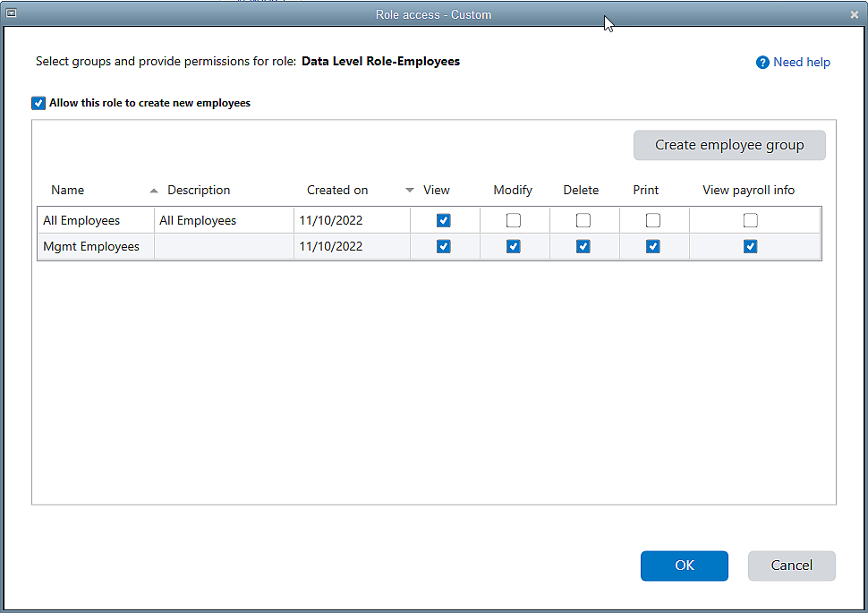
Task: Uncheck Modify for Mgmt Employees
Action: pos(514,247)
